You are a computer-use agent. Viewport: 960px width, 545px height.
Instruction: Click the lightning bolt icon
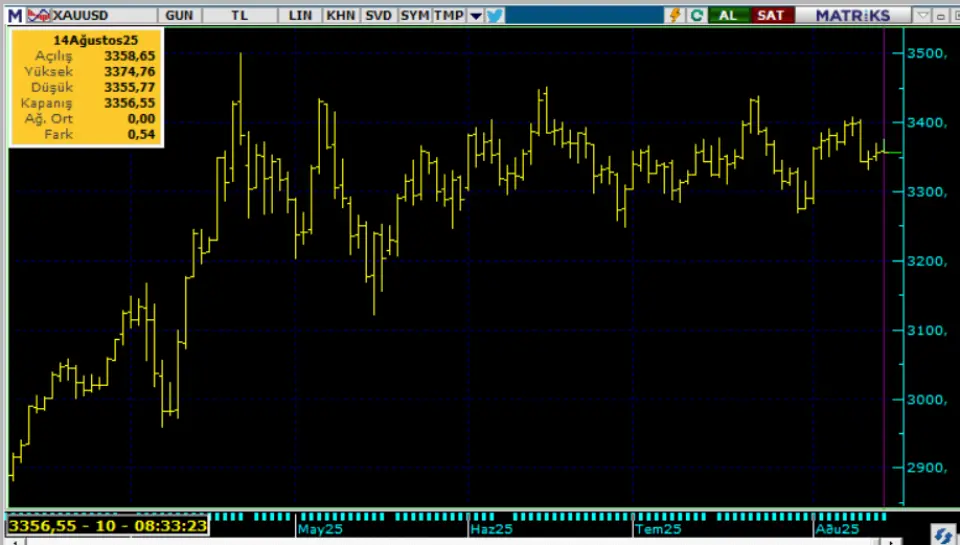tap(675, 15)
